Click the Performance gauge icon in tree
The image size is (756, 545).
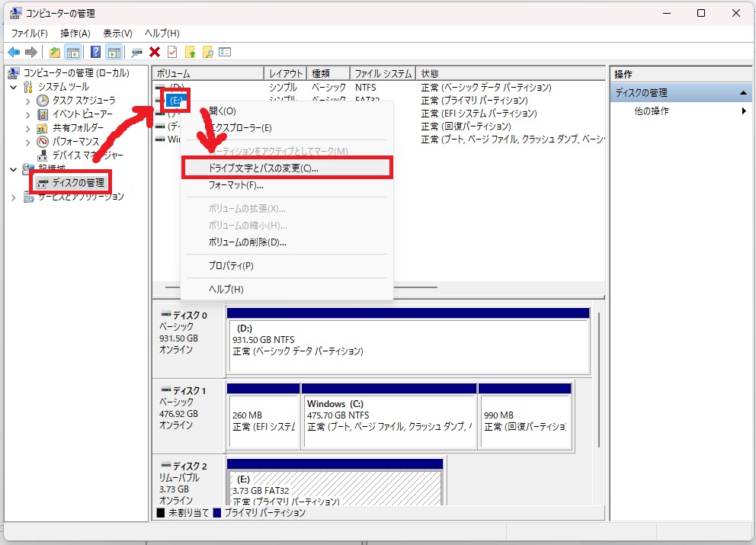43,142
